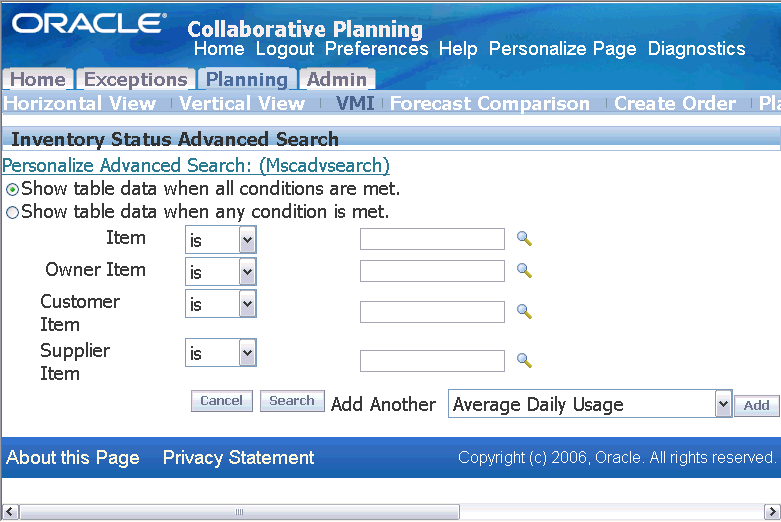Open lookup magnifier for Item field
Viewport: 781px width, 522px height.
click(x=524, y=239)
